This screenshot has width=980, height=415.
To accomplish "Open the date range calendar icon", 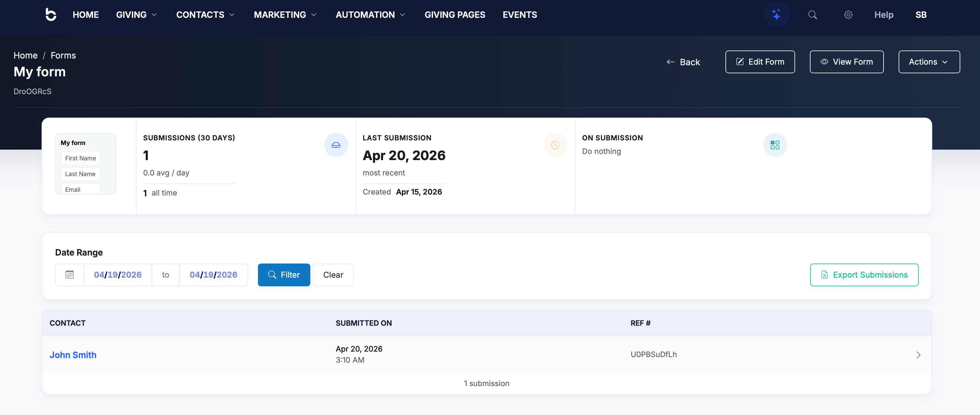I will pos(70,274).
